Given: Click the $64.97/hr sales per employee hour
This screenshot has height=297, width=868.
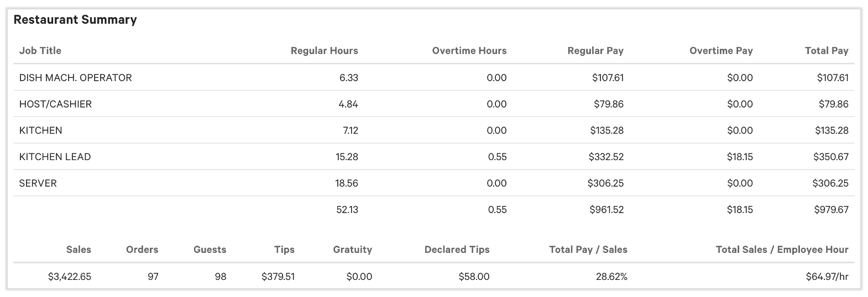Looking at the screenshot, I should click(827, 277).
